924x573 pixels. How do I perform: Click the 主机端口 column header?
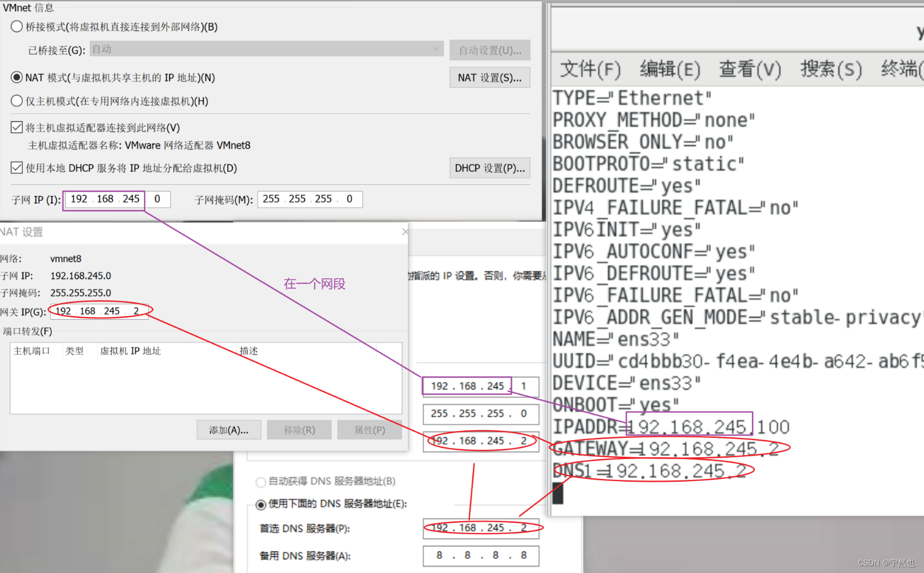point(32,351)
